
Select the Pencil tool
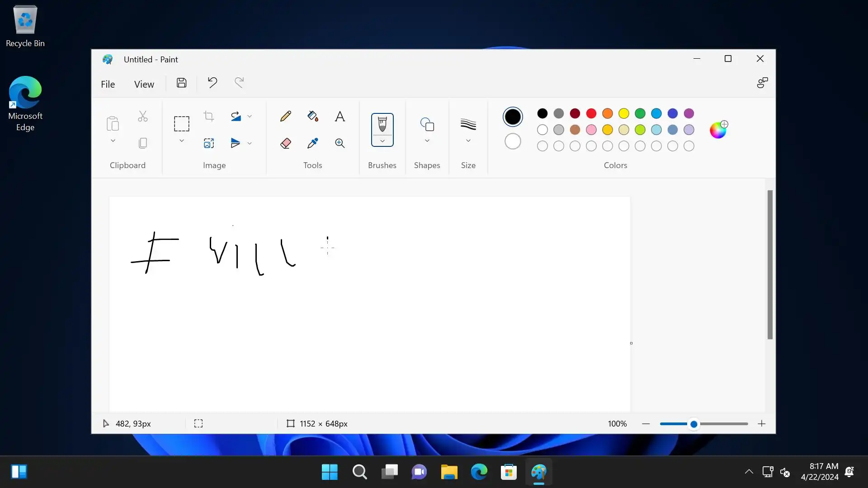[x=285, y=116]
